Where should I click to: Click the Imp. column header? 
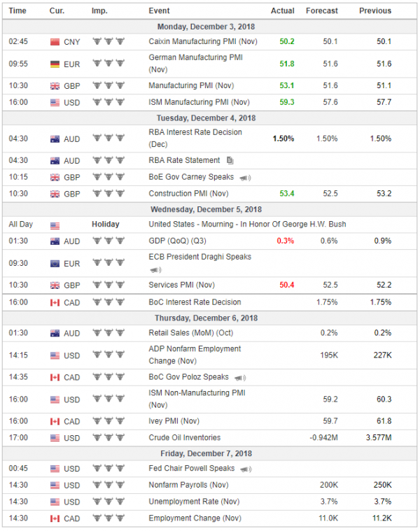(x=99, y=10)
